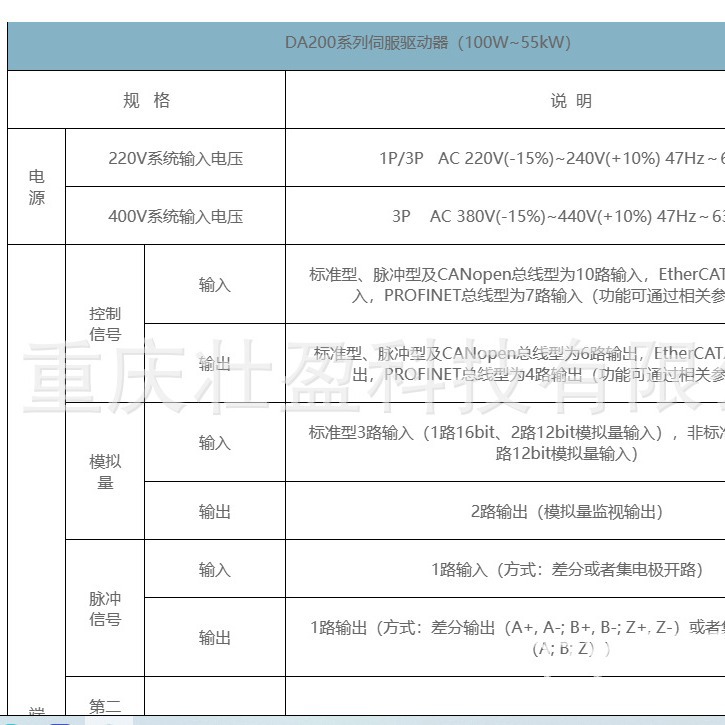Select the "说 明" column header
The height and width of the screenshot is (725, 725).
(x=571, y=100)
